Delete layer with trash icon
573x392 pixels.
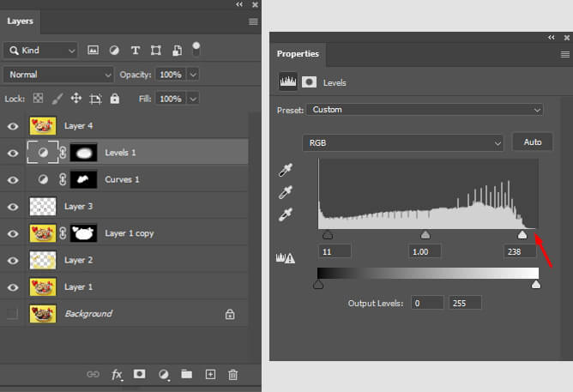(x=232, y=375)
